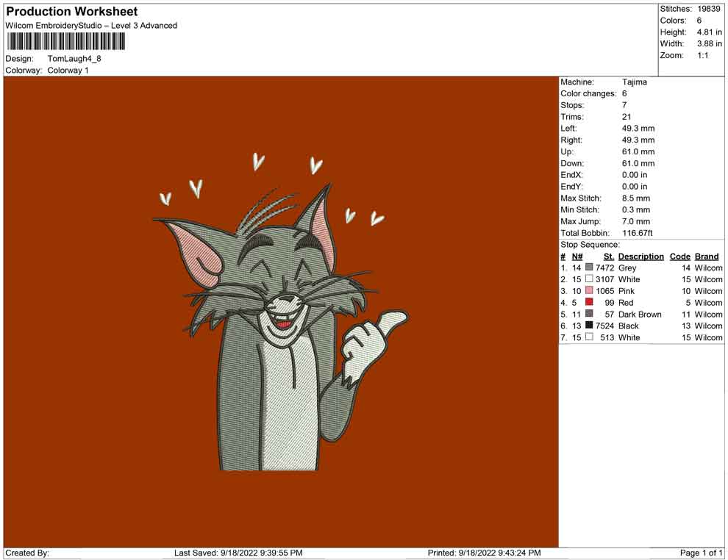Click the stitch count '513' in row 7
This screenshot has height=560, width=728.
pyautogui.click(x=607, y=337)
